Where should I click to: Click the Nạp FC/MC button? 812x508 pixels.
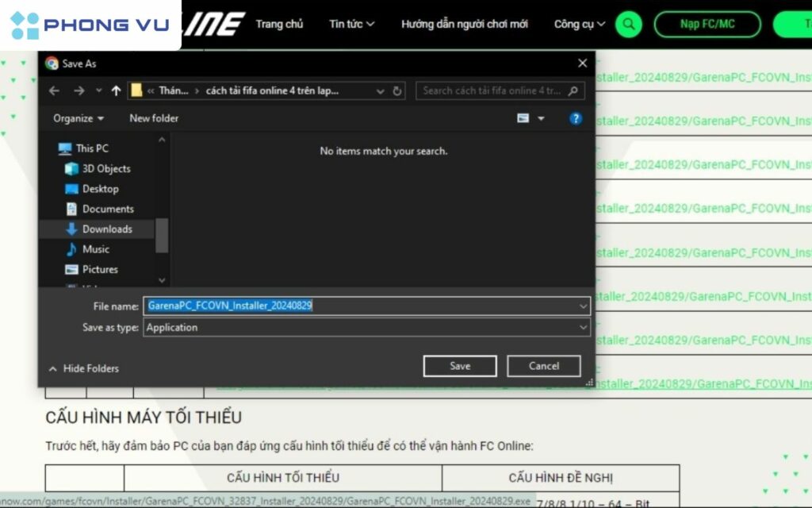707,24
